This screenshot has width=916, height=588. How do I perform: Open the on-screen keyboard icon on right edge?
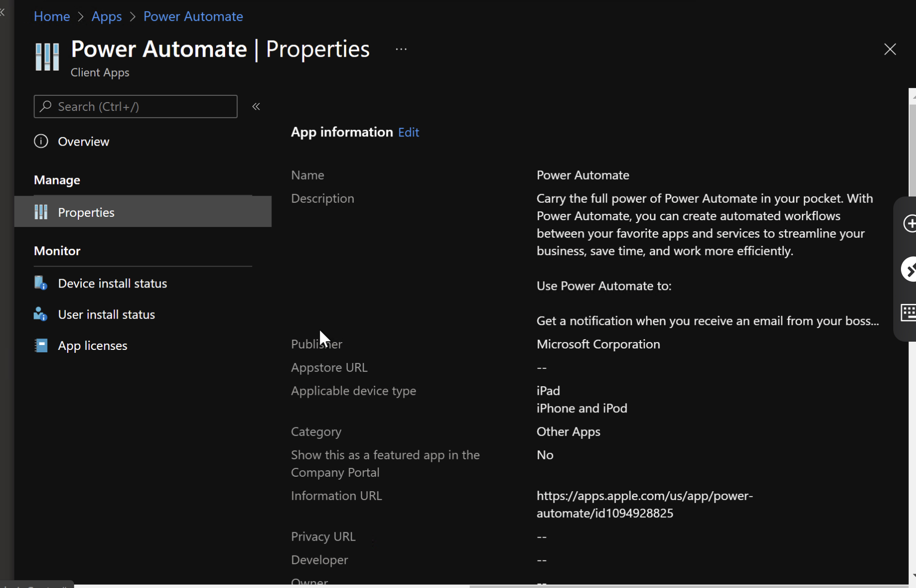[909, 312]
